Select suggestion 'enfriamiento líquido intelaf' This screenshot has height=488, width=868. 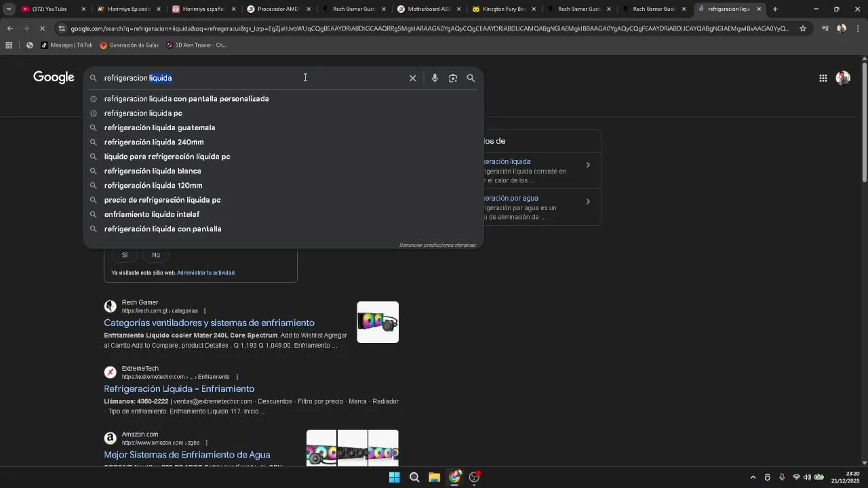(283, 214)
